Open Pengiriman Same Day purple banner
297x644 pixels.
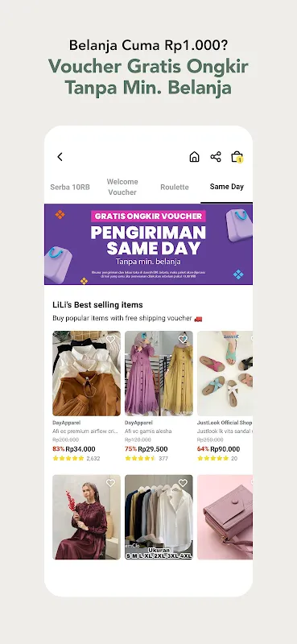[148, 245]
